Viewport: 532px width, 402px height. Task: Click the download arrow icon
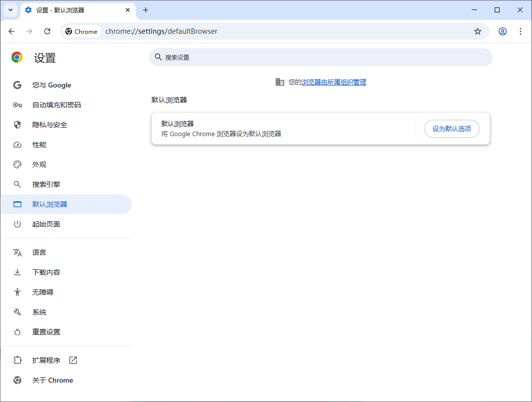pyautogui.click(x=17, y=272)
